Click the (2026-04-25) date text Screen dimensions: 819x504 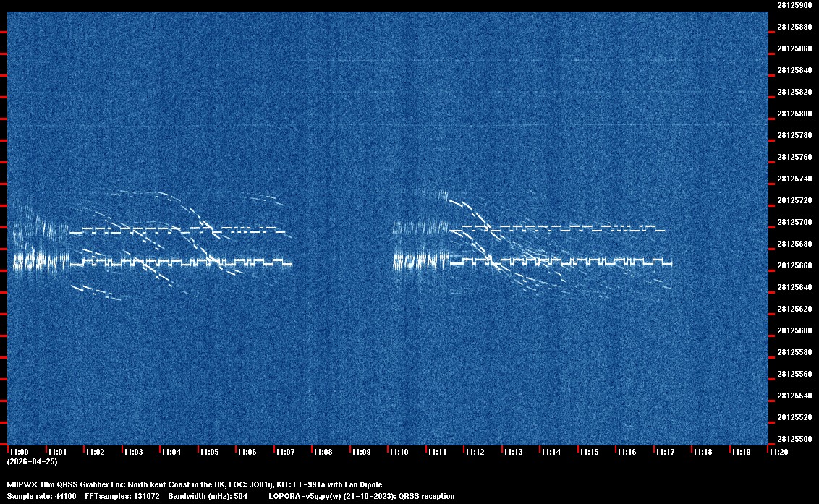[32, 461]
